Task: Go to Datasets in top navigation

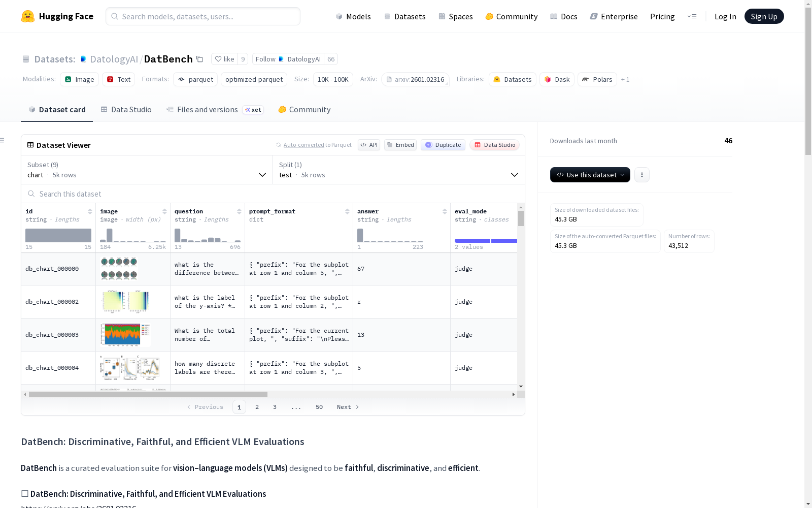Action: pos(404,16)
